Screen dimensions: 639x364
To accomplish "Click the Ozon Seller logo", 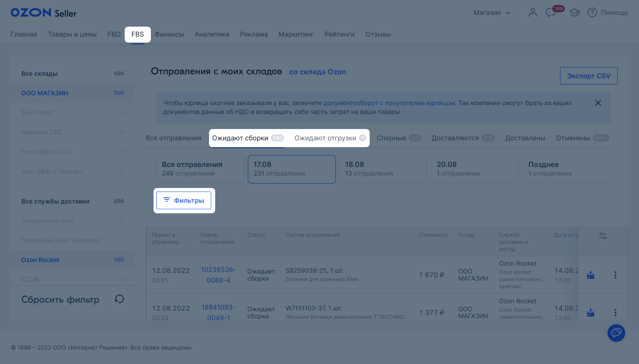I will 43,12.
